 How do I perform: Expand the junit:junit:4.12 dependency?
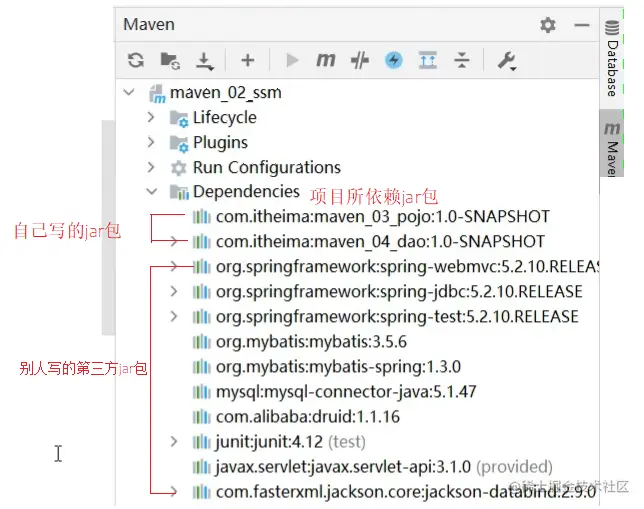[174, 442]
